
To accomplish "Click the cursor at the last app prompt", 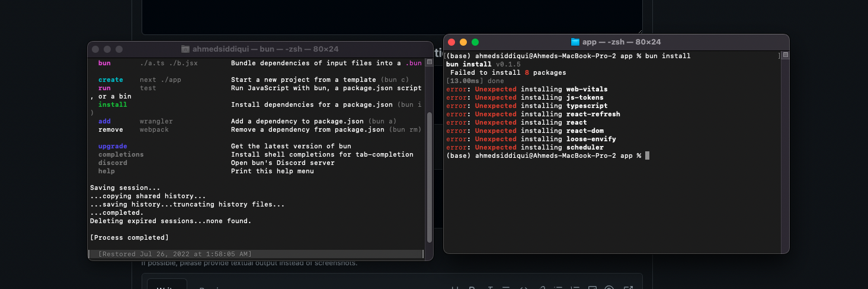I will [648, 155].
